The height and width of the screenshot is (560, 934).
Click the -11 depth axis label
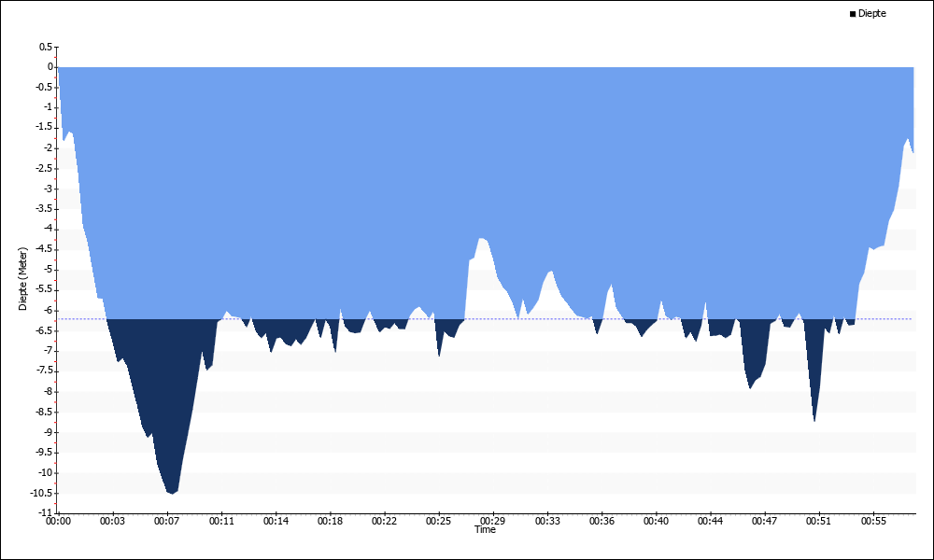(45, 513)
